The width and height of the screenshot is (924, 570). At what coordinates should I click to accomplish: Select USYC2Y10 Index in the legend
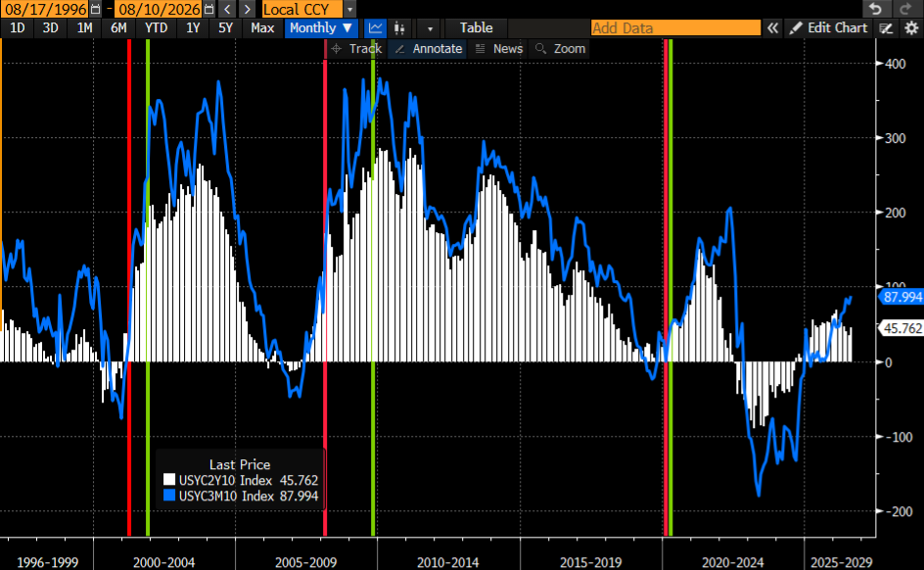tap(225, 481)
